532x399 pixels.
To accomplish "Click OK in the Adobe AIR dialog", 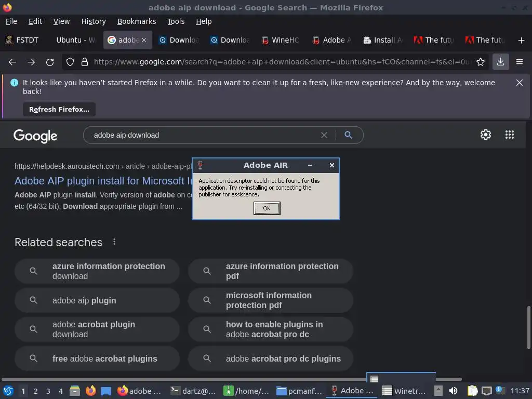I will coord(267,208).
